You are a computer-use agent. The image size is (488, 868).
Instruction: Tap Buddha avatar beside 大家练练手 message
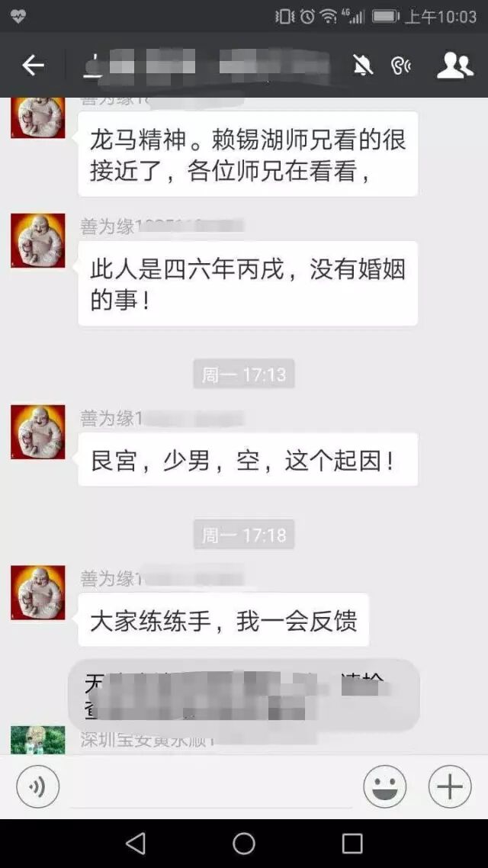(x=37, y=593)
